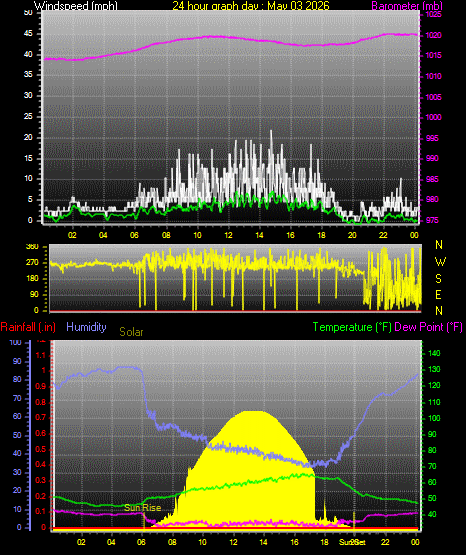Select the 1015 value on the barometer axis
Viewport: 466px width, 555px height.
pos(433,56)
